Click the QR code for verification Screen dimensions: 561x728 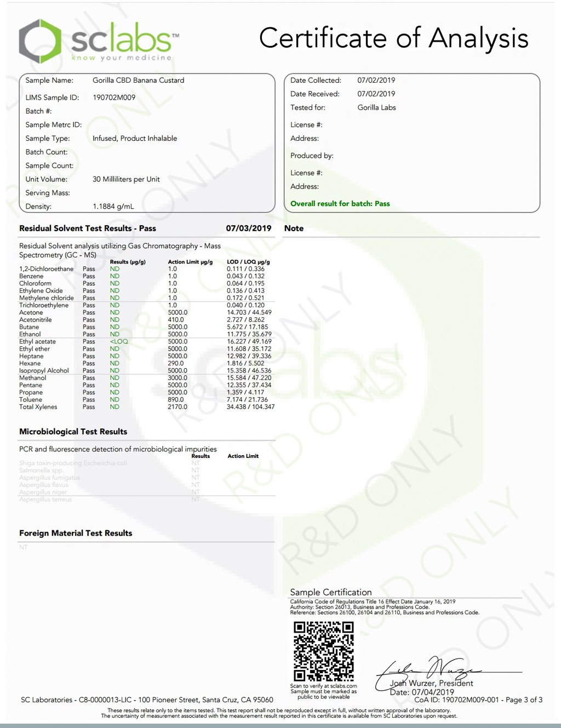[x=323, y=651]
